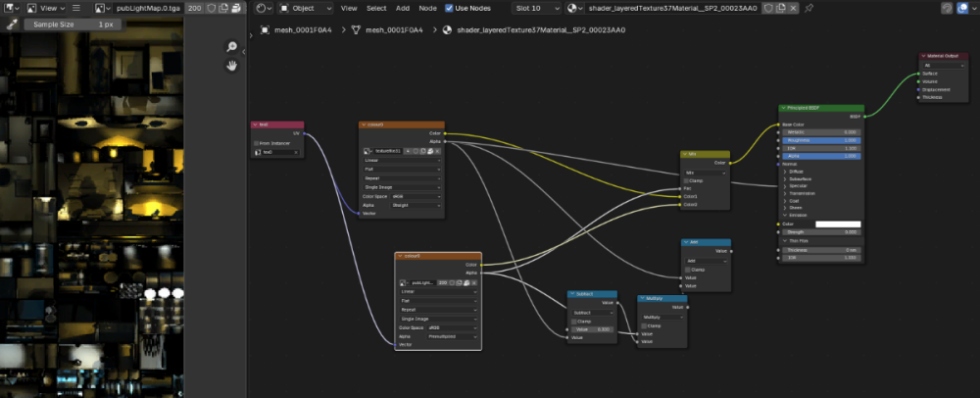This screenshot has width=980, height=398.
Task: Disable the Use Nodes checkbox
Action: point(450,8)
